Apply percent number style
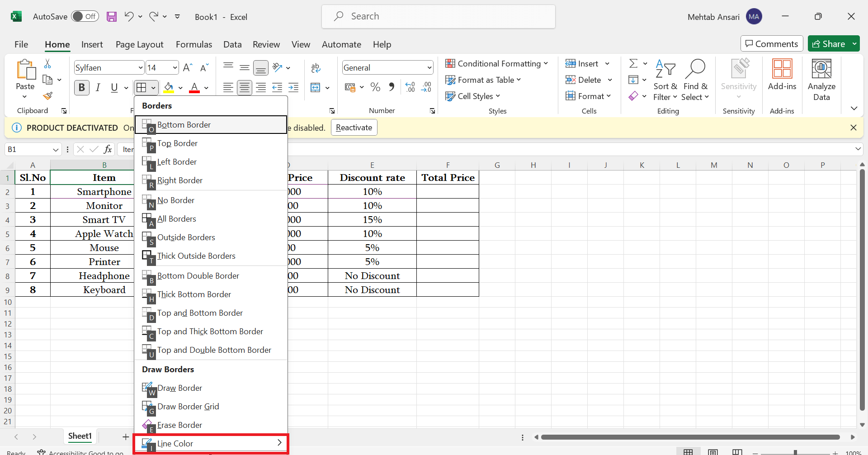This screenshot has width=868, height=455. (x=375, y=87)
